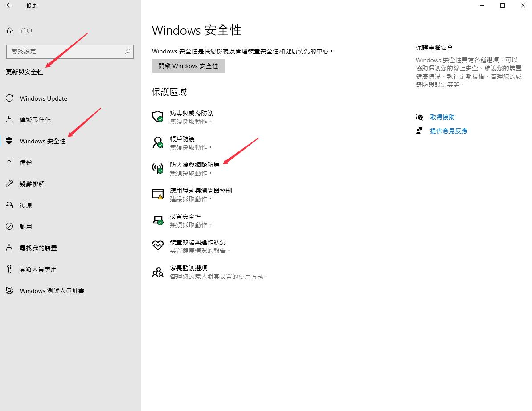Click the back arrow in the title bar
The width and height of the screenshot is (532, 411).
9,5
